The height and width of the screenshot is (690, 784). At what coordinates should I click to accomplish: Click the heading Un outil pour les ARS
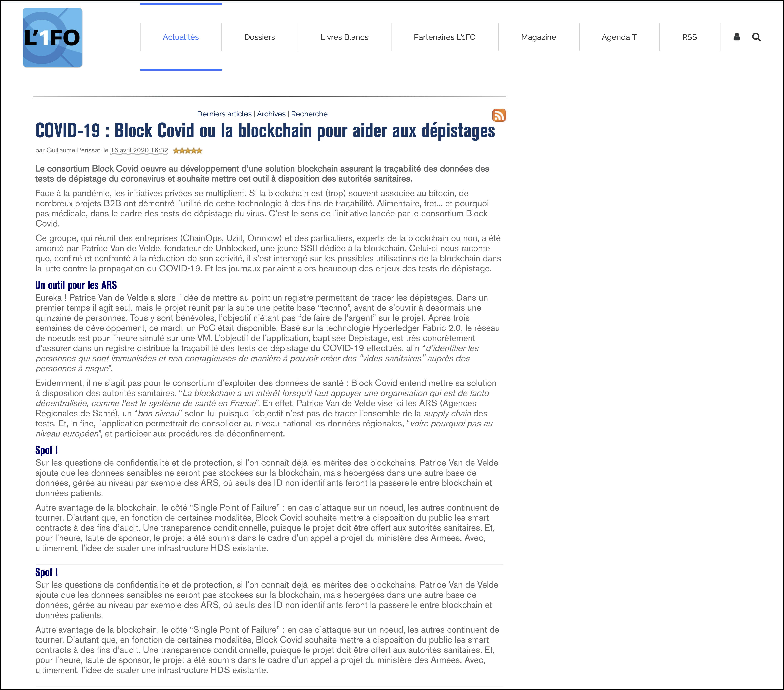tap(76, 285)
